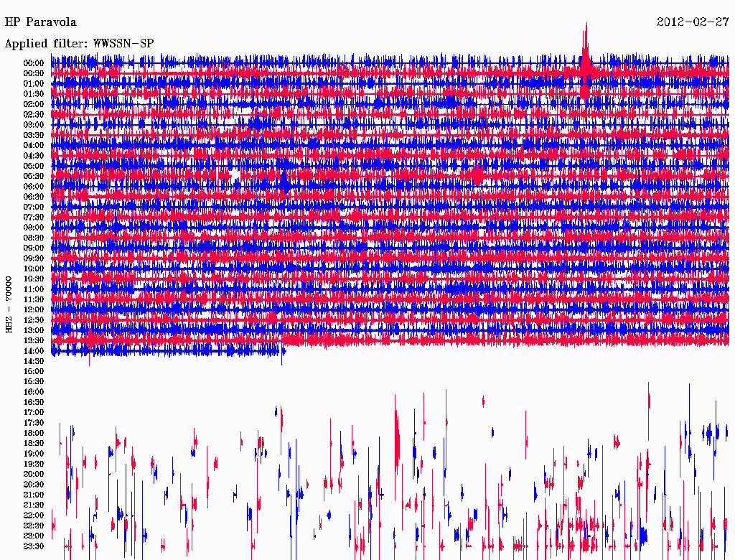Click the 00:00 time label
Screen dimensions: 735x560
(x=34, y=63)
